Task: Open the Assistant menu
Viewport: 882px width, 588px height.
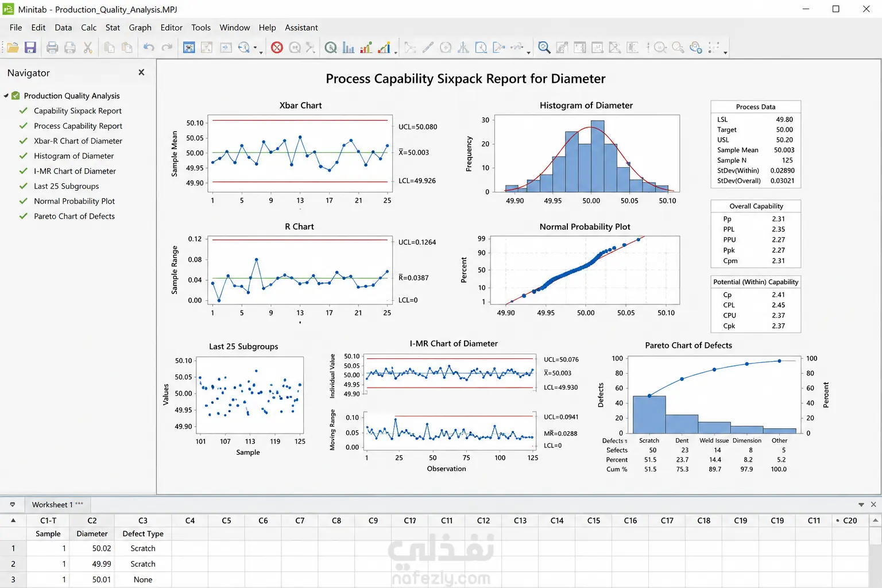Action: (301, 28)
